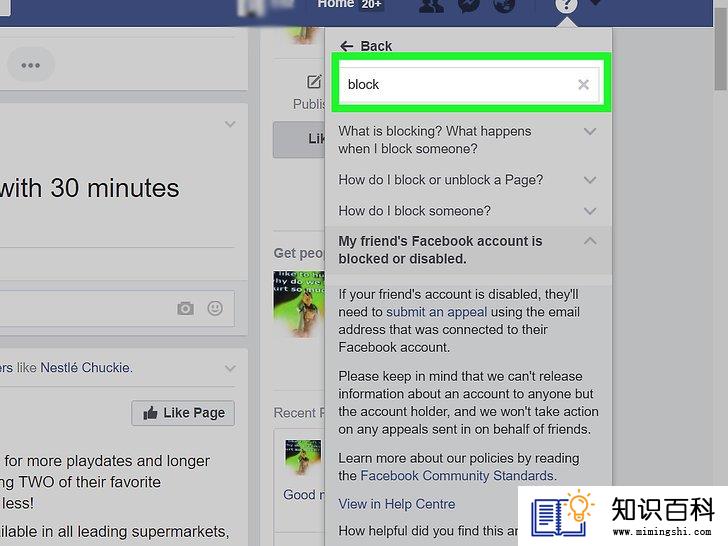Viewport: 728px width, 546px height.
Task: Click the camera icon in comment box
Action: point(185,308)
